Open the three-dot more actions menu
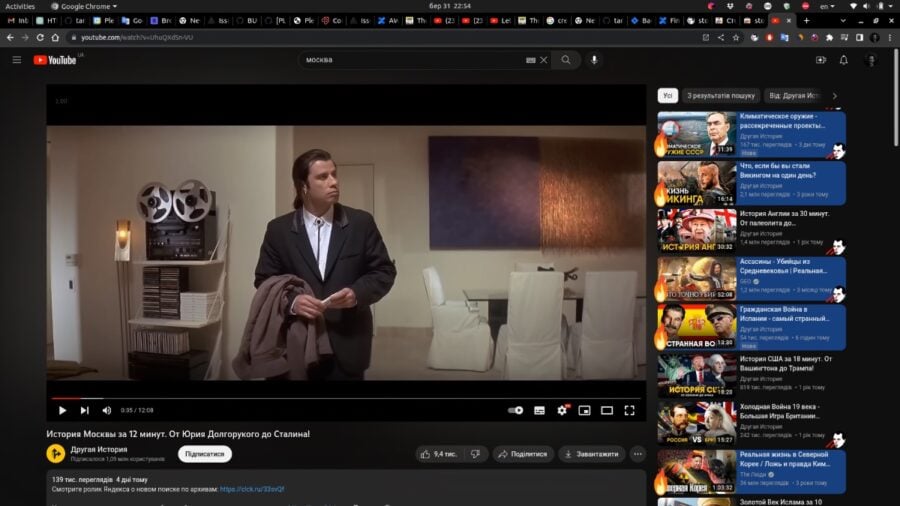 click(638, 454)
